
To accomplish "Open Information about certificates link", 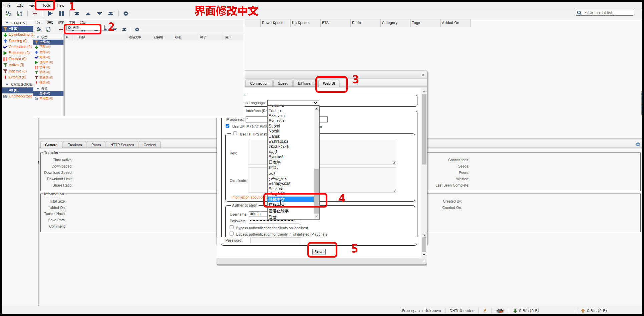I will pos(249,197).
